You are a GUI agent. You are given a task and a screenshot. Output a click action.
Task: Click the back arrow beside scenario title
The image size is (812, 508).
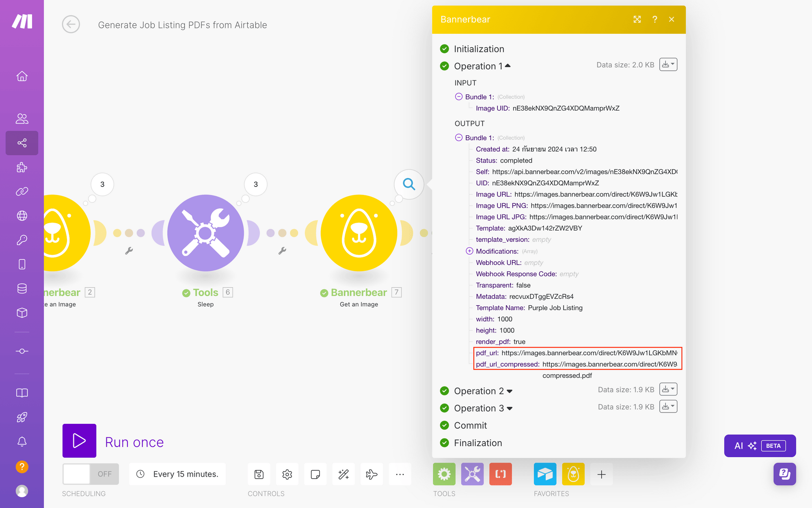(x=71, y=24)
